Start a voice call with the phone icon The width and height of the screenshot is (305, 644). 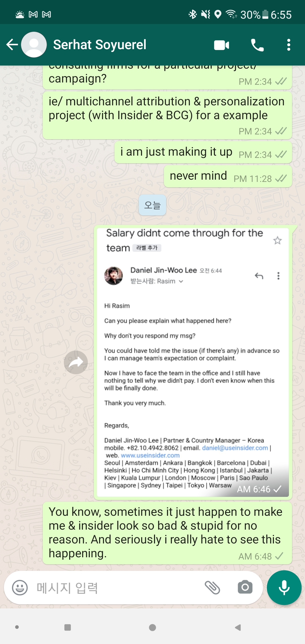point(257,45)
